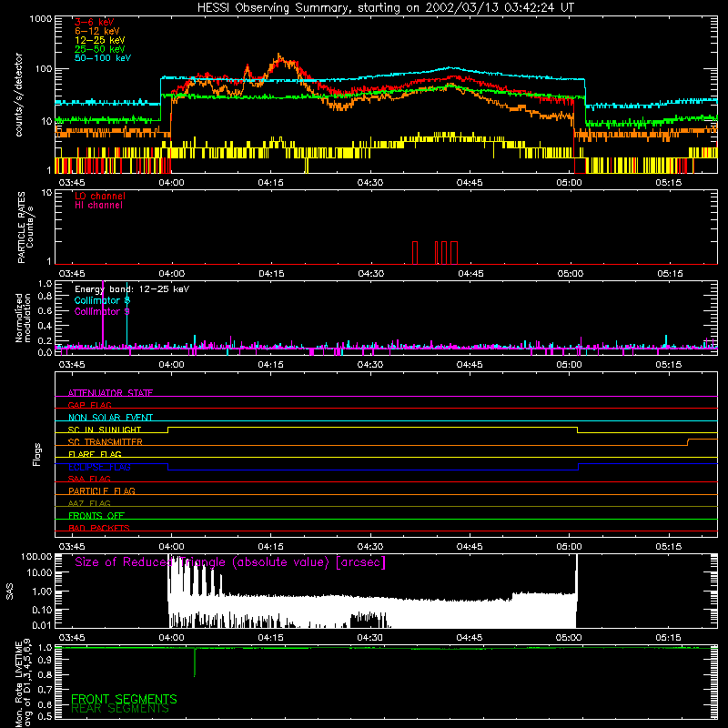The image size is (728, 728).
Task: Click the orange "PARTICLE_FLAG" label
Action: point(102,490)
